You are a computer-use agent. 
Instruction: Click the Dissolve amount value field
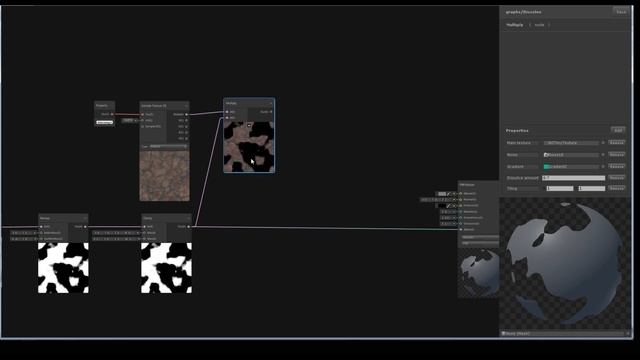point(573,178)
